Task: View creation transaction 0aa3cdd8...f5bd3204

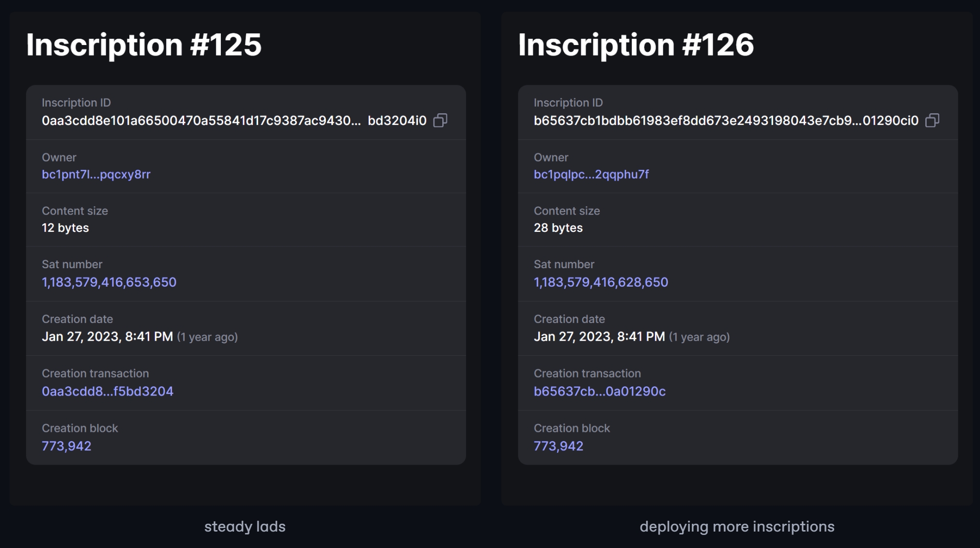Action: [x=108, y=391]
